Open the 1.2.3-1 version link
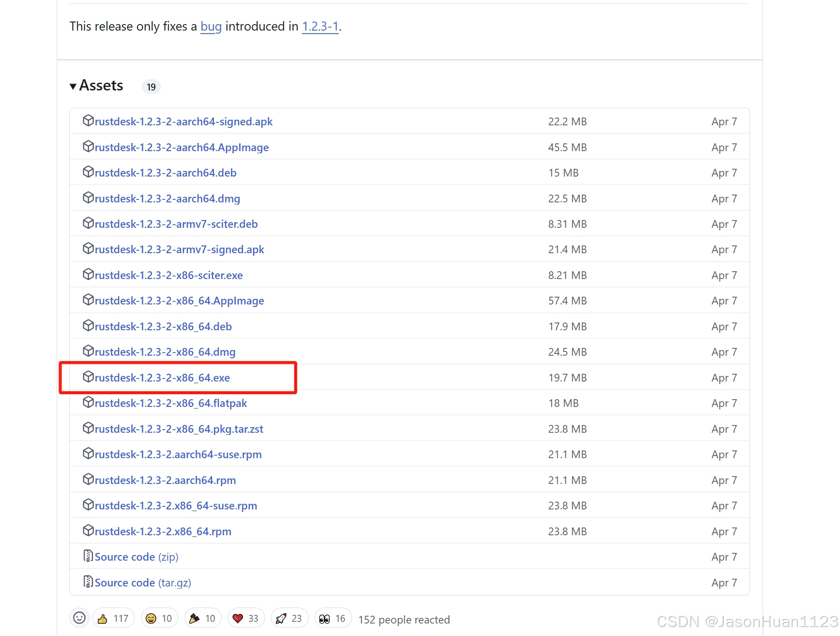 click(320, 27)
